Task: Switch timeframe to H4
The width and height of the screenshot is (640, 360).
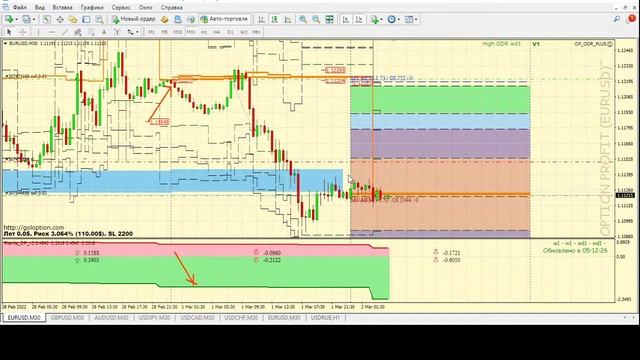Action: pos(217,32)
